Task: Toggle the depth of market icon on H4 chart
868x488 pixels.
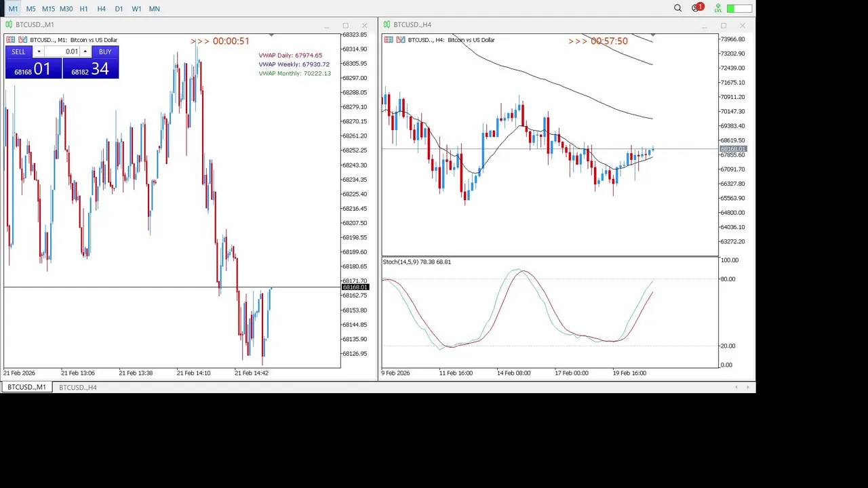Action: [x=388, y=40]
